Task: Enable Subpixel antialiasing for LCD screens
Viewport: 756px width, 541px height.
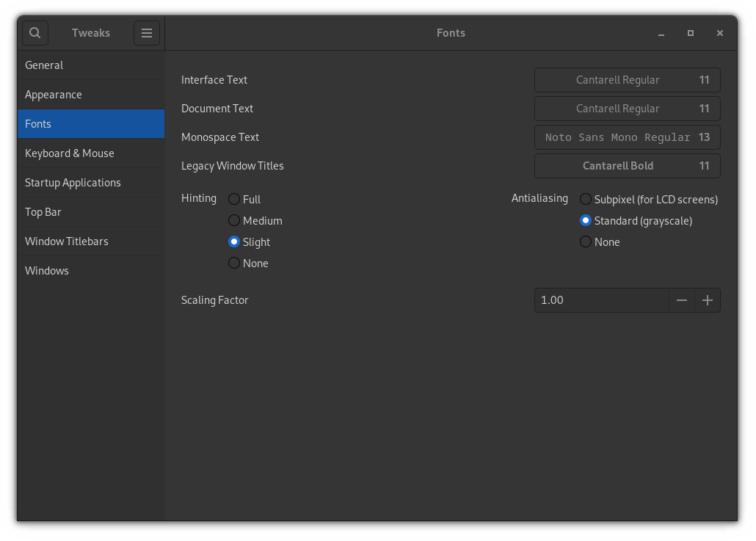Action: [586, 199]
